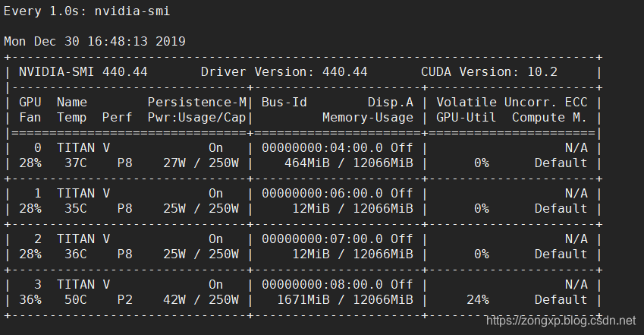
Task: Select the timestamp 'Mon Dec 30 16:48:13 2019'
Action: pyautogui.click(x=95, y=42)
